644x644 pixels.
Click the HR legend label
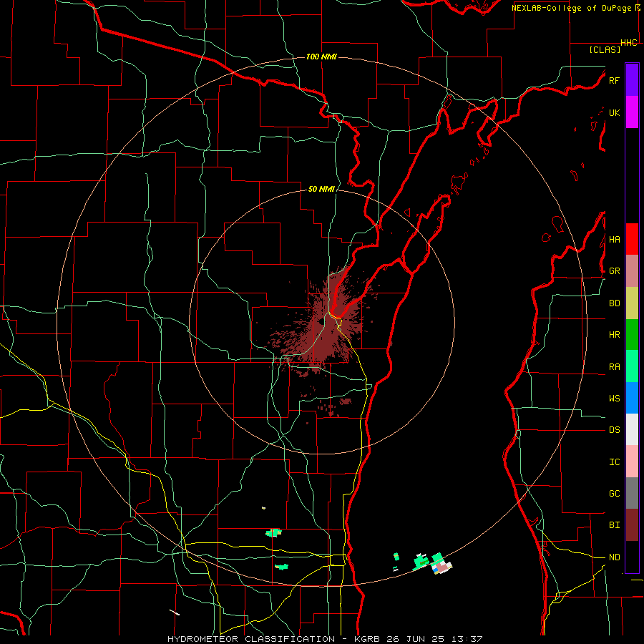click(x=614, y=335)
